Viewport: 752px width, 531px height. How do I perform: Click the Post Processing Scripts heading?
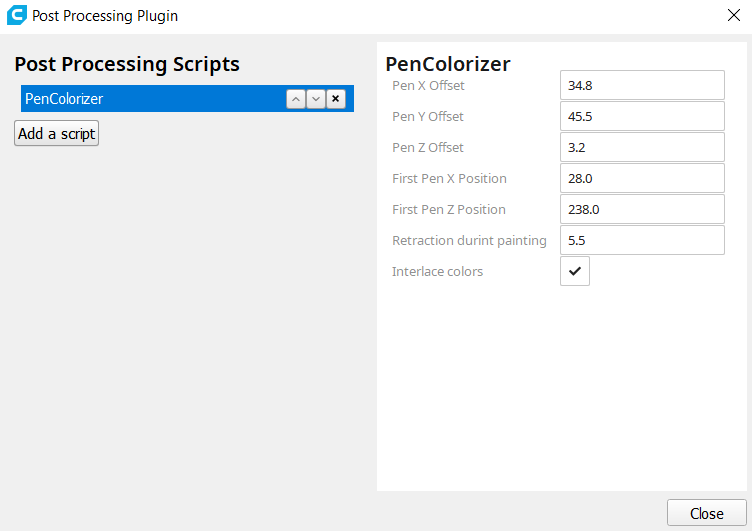pos(127,64)
